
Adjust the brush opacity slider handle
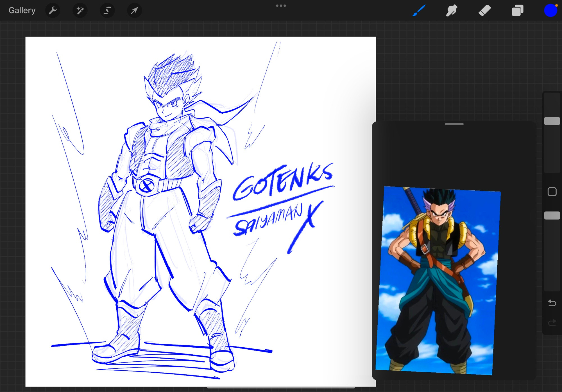[x=552, y=216]
